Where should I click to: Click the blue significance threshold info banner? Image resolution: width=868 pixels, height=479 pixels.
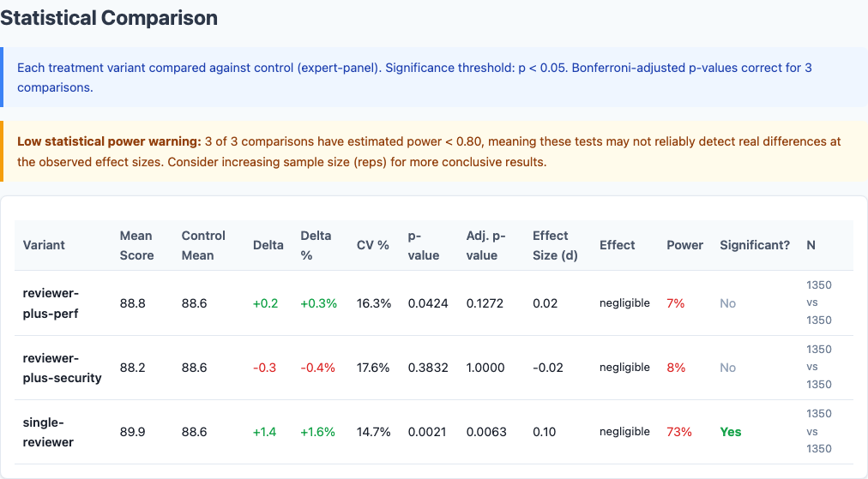pos(433,77)
